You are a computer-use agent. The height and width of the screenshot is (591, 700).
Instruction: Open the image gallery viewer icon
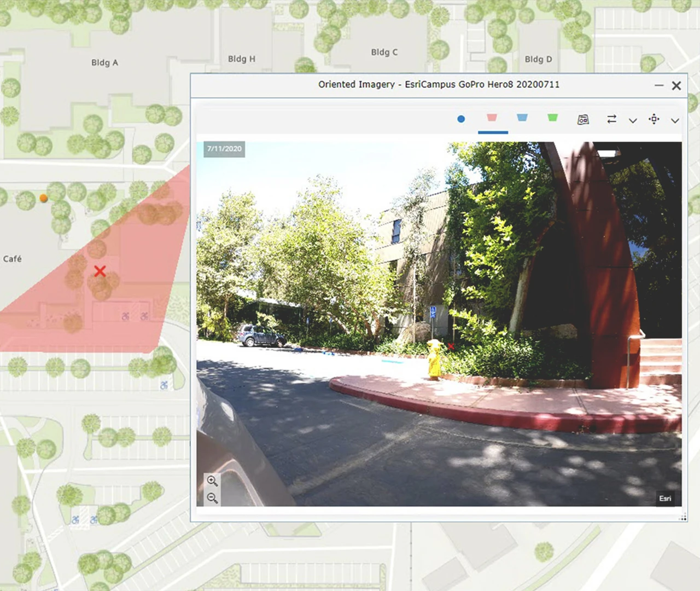[583, 119]
